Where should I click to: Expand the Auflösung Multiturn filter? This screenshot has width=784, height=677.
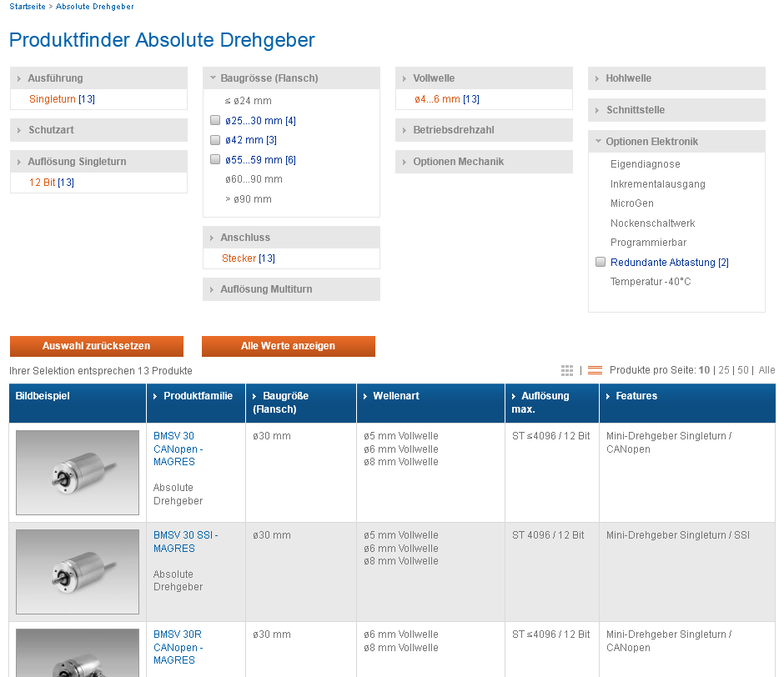pyautogui.click(x=292, y=289)
